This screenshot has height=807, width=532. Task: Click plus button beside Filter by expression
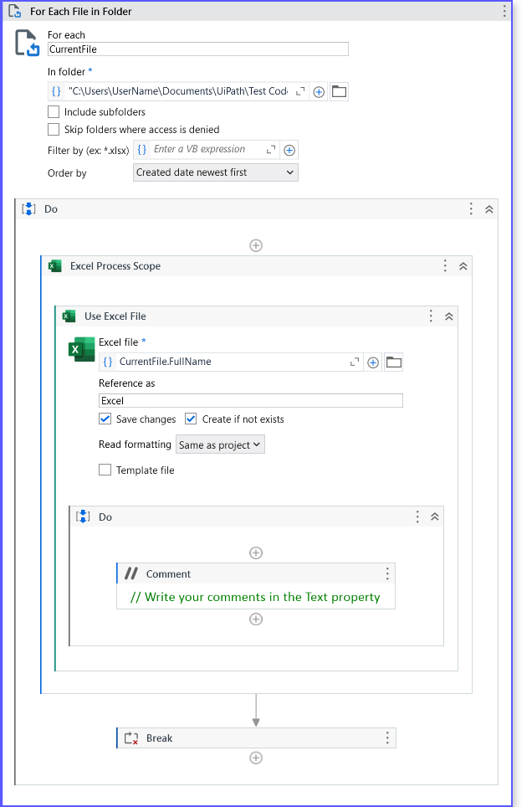[289, 151]
